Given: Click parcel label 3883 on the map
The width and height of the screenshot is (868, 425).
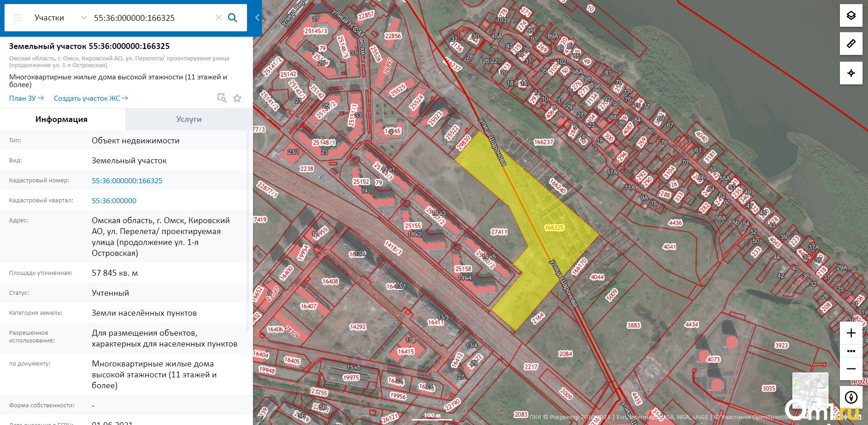Looking at the screenshot, I should (x=634, y=325).
